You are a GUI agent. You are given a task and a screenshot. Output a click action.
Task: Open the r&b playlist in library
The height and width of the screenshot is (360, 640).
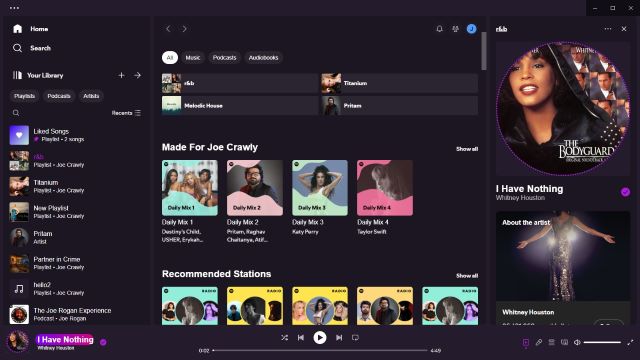tap(76, 161)
